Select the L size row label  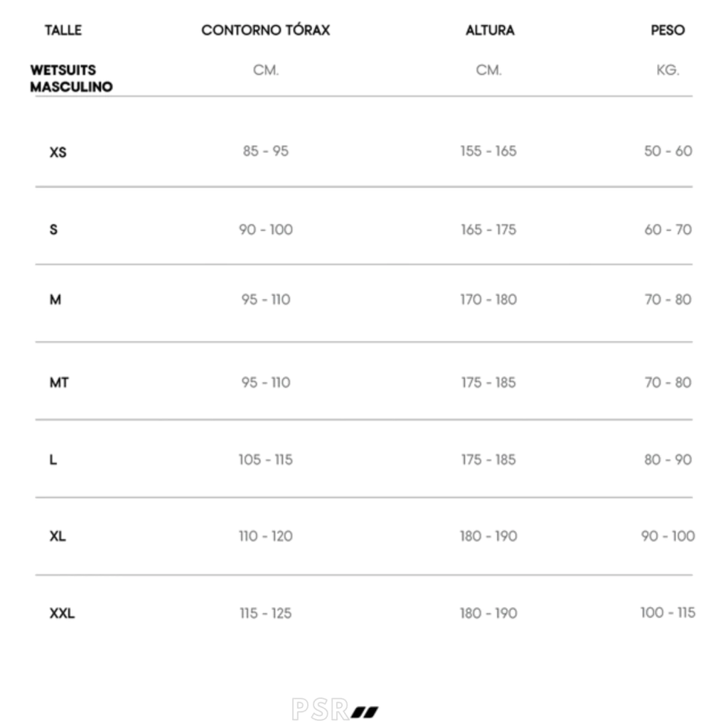[53, 460]
